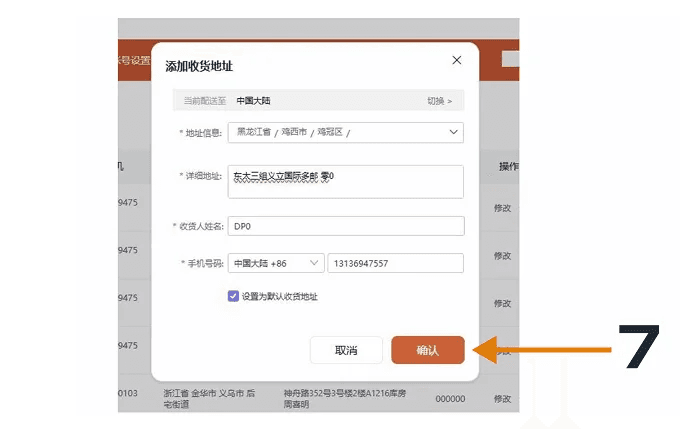Open the 中国大陆 +86 country code dropdown

276,263
